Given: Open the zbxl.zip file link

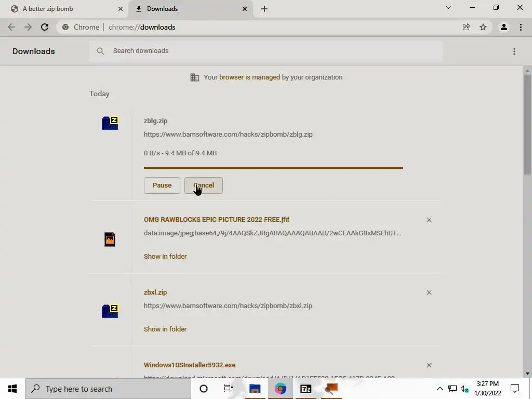Looking at the screenshot, I should tap(155, 292).
